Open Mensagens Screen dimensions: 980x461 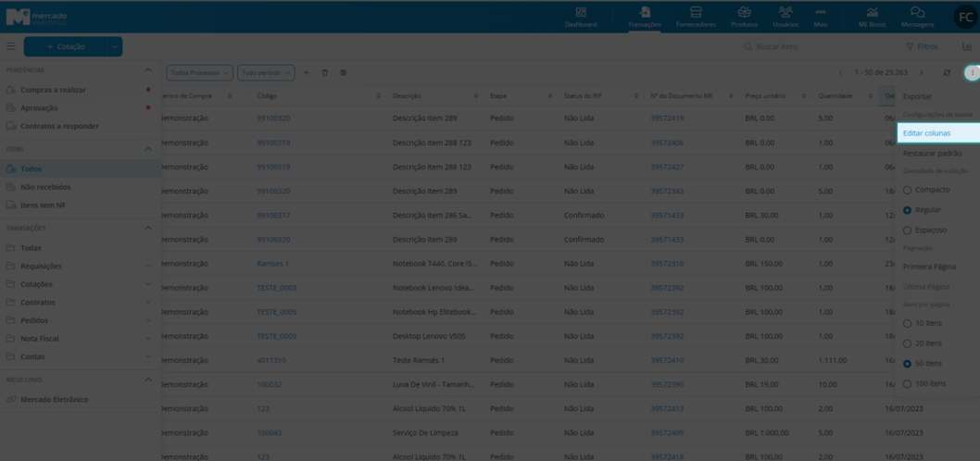(918, 17)
